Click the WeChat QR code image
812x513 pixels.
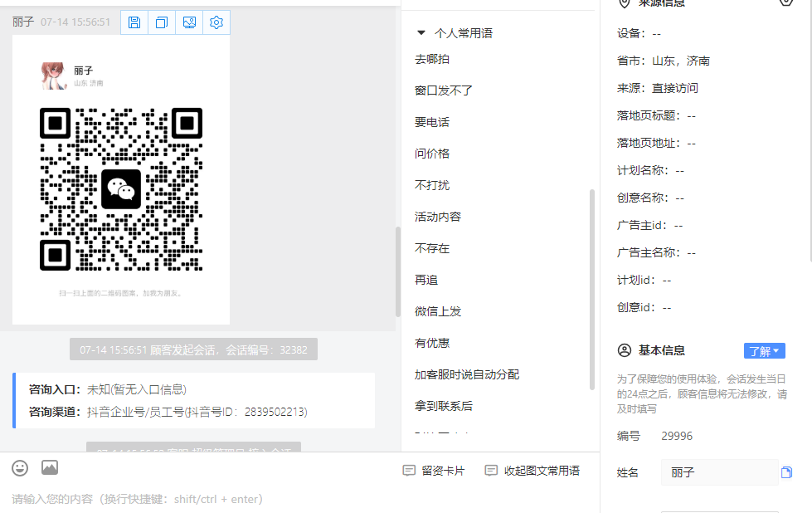point(121,189)
